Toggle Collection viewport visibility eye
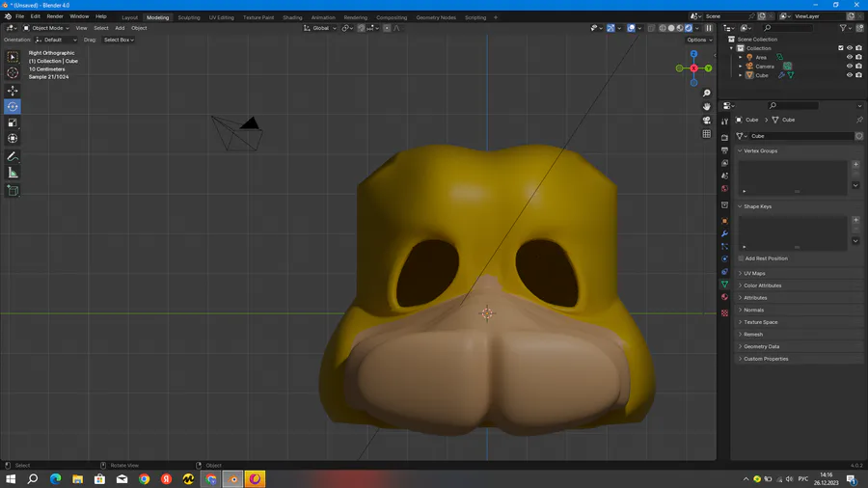 pos(849,48)
